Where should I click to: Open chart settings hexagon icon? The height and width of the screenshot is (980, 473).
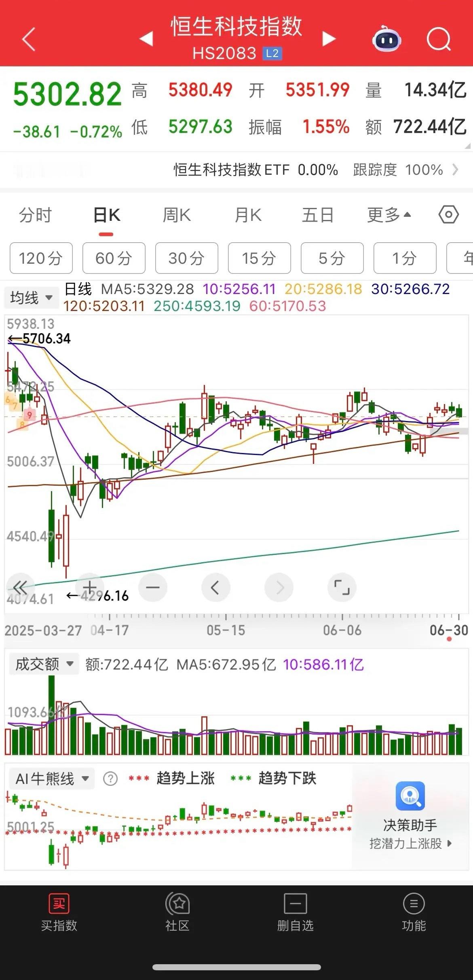click(x=449, y=214)
